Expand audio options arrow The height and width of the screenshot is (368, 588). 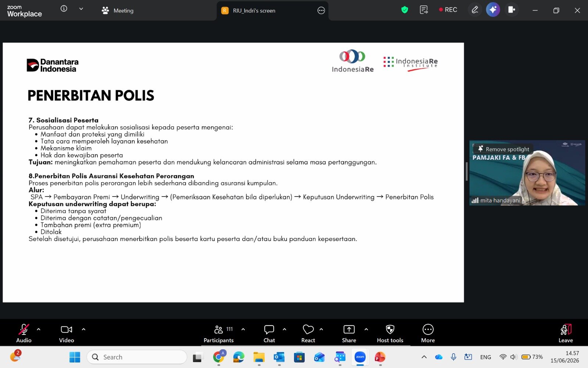click(x=39, y=329)
